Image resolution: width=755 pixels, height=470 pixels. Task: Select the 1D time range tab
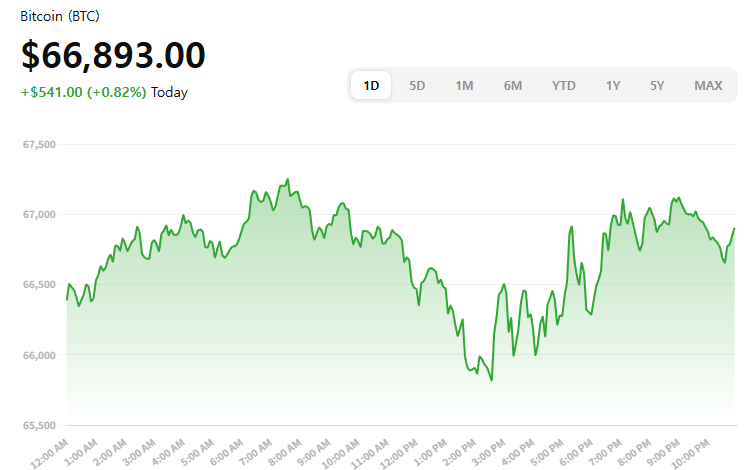[371, 86]
